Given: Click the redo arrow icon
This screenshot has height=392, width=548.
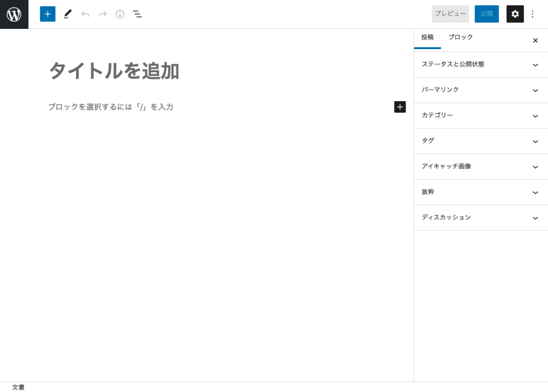Looking at the screenshot, I should tap(102, 14).
